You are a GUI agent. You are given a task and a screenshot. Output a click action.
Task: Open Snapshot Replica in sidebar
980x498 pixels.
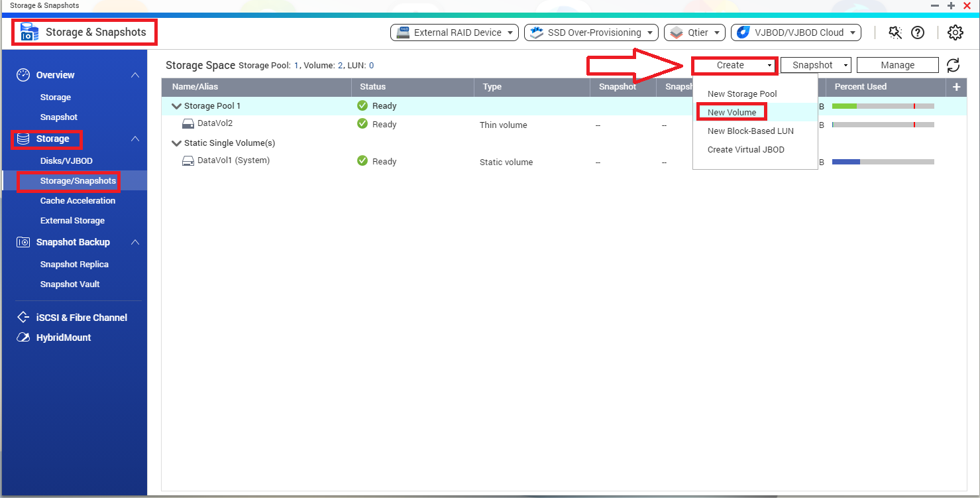(x=74, y=264)
